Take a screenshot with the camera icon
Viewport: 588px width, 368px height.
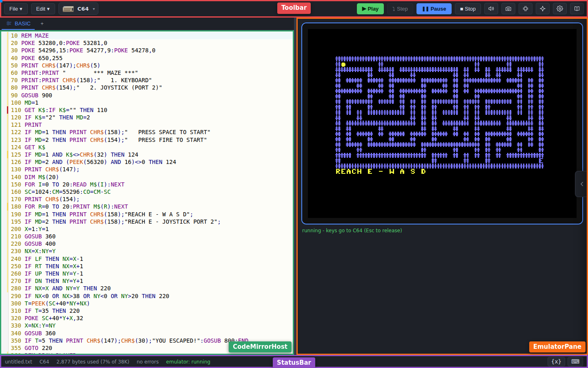point(508,9)
